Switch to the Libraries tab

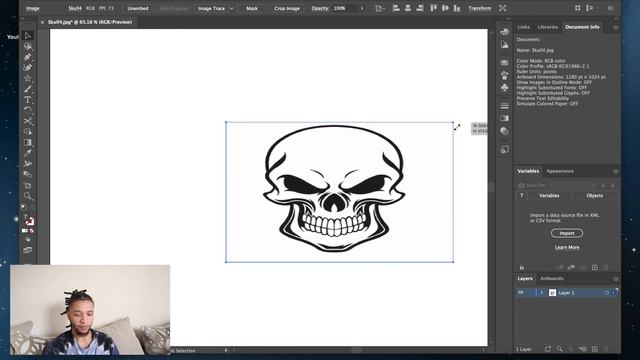click(548, 27)
